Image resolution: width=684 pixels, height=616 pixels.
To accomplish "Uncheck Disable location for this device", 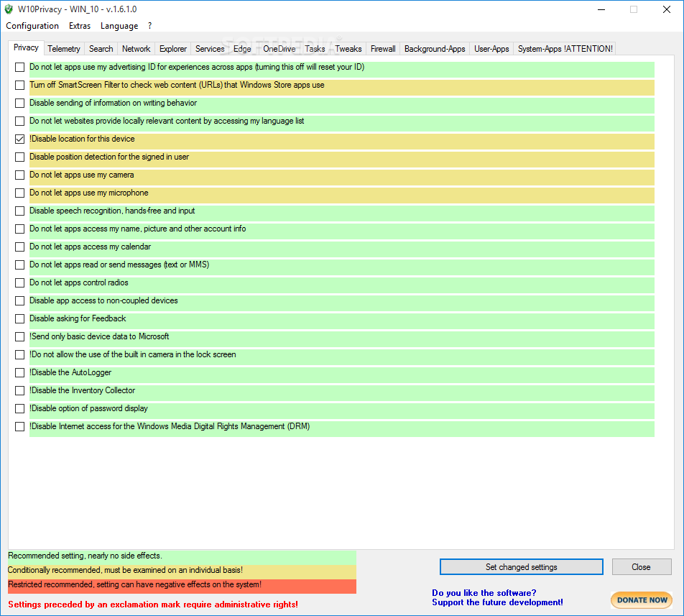I will (x=19, y=139).
